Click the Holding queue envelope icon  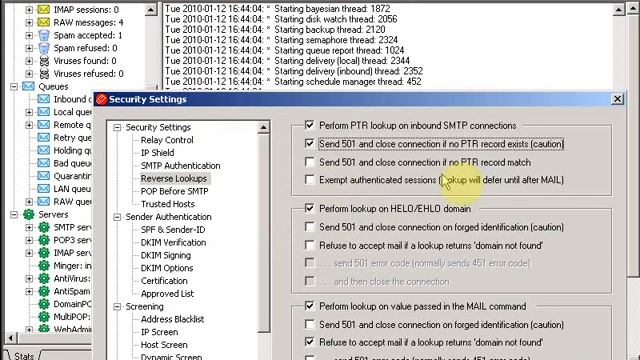(x=44, y=150)
